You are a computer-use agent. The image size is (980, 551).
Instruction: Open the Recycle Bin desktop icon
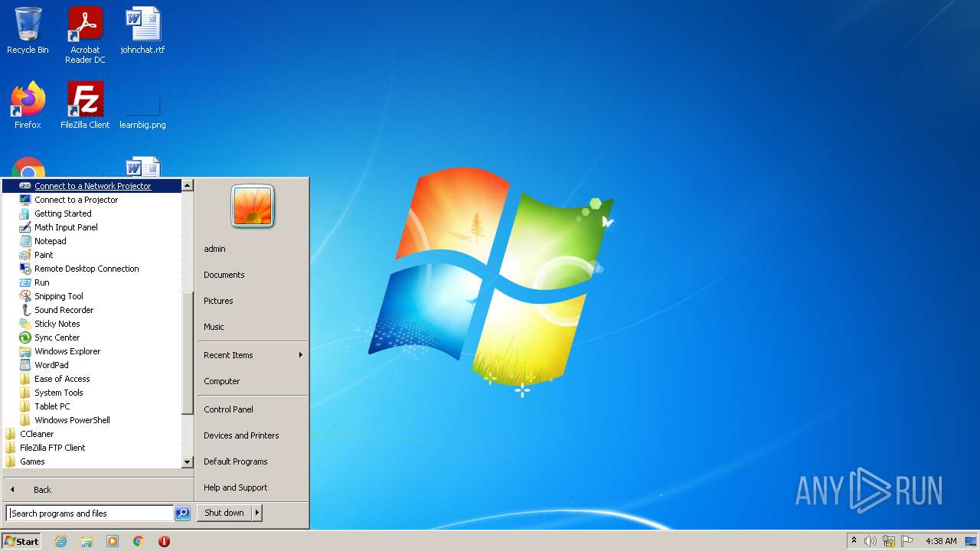[28, 31]
